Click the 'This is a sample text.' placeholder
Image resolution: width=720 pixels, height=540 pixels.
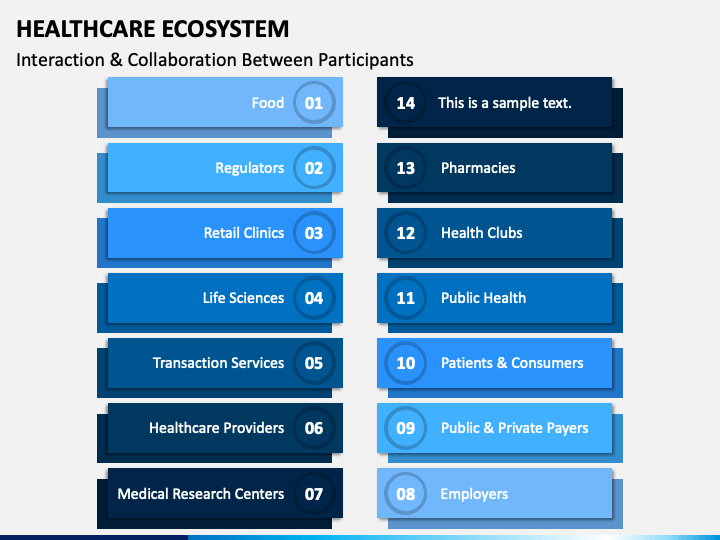tap(505, 103)
